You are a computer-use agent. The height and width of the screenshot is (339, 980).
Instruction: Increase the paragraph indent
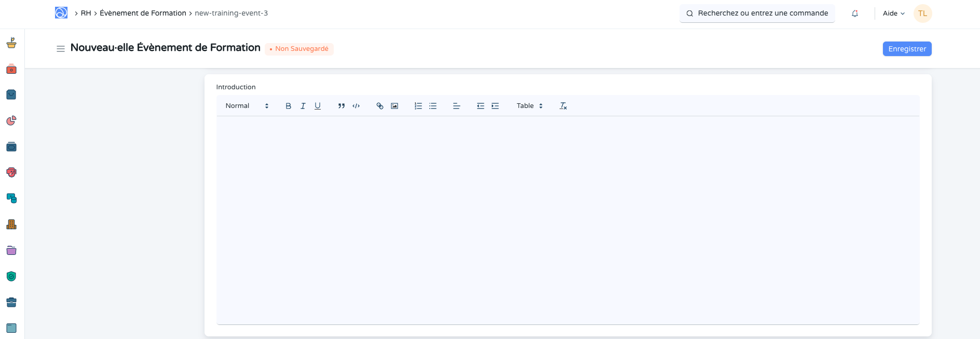[x=495, y=106]
